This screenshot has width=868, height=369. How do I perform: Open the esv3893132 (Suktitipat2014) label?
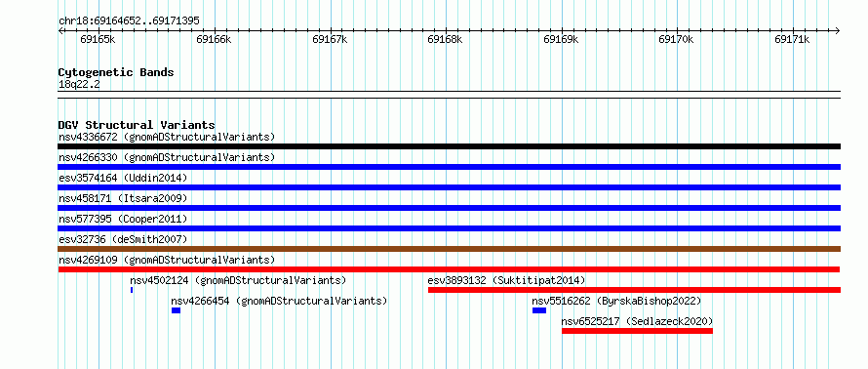point(506,280)
